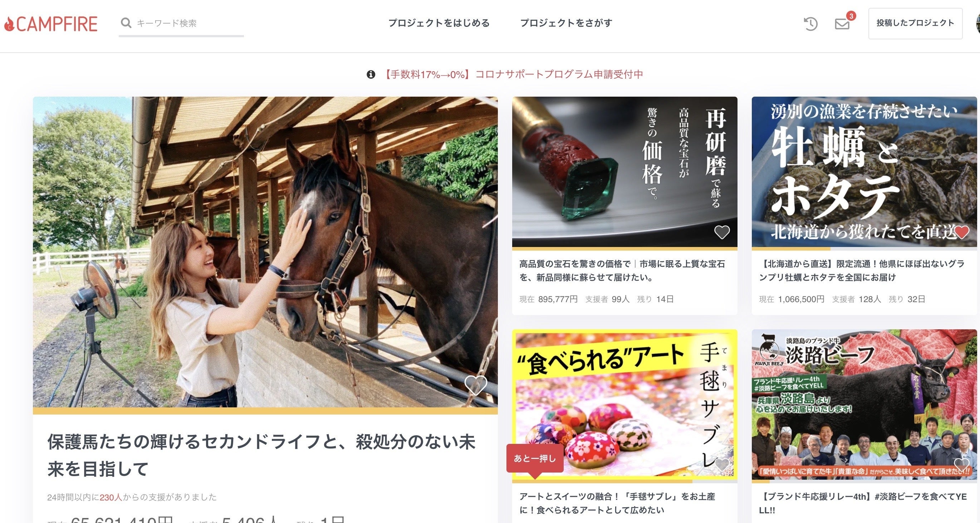Click the CAMPFIRE flame logo

(50, 24)
